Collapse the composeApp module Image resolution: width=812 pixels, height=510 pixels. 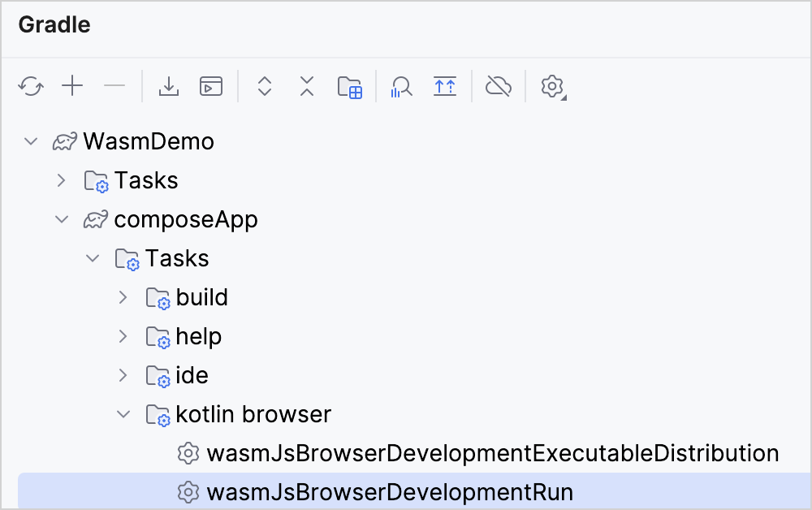tap(62, 219)
